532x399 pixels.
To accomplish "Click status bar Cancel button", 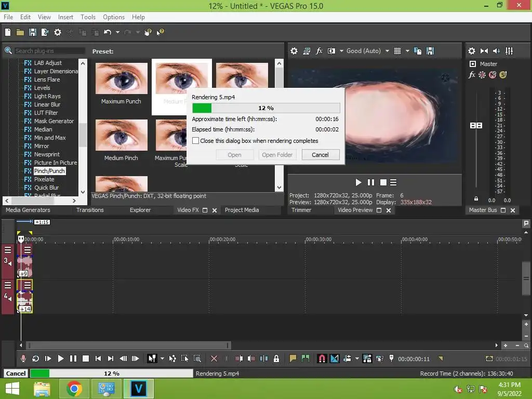I will tap(16, 374).
